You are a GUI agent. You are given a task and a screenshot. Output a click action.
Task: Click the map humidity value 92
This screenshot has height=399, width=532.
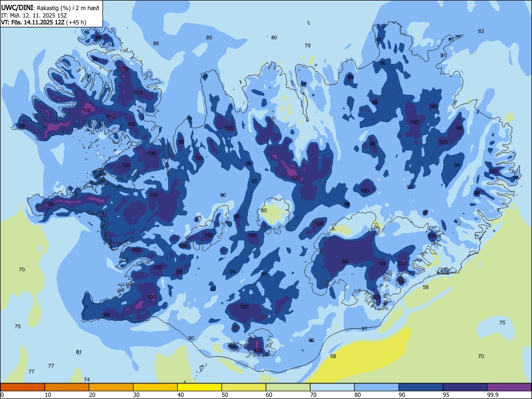point(410,187)
